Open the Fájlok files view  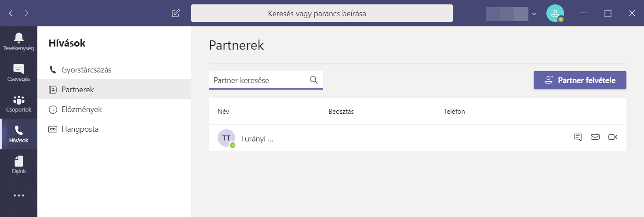18,165
